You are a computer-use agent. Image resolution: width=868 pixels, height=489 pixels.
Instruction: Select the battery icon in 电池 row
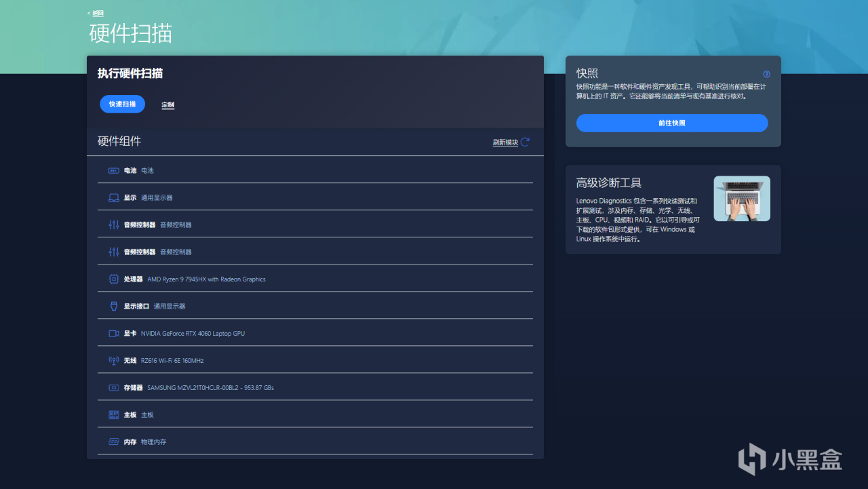(114, 170)
